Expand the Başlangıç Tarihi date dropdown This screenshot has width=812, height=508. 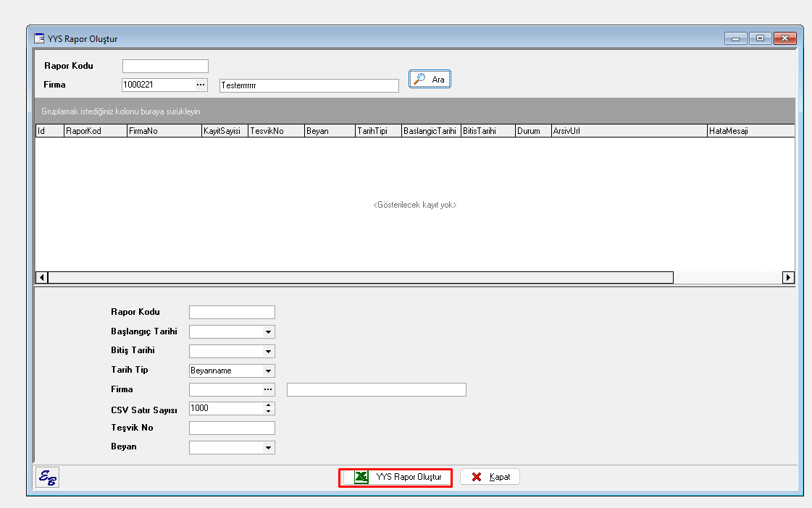click(x=268, y=332)
